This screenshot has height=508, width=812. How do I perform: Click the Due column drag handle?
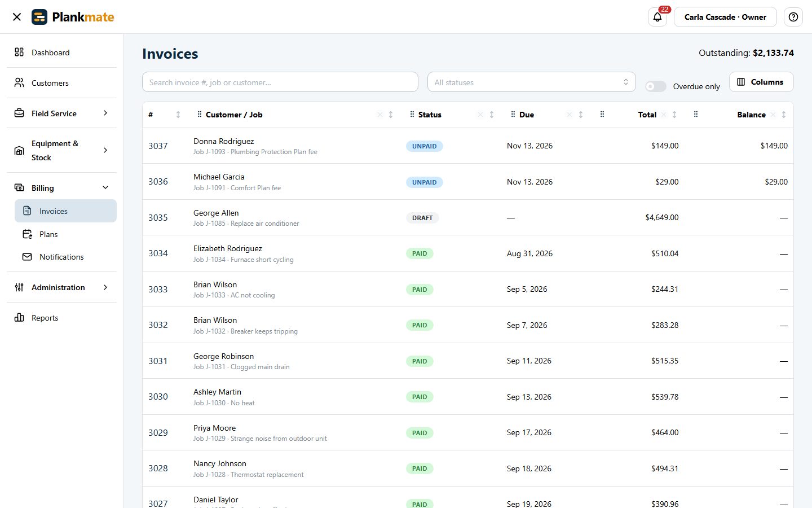(513, 115)
